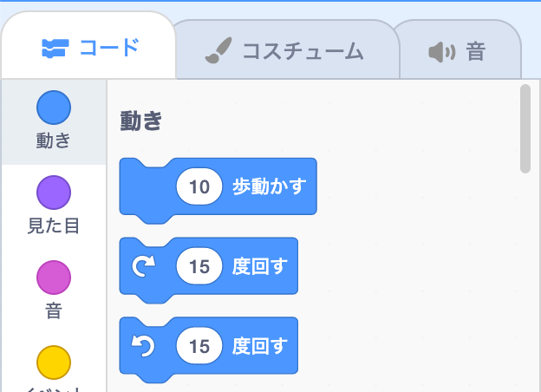The image size is (541, 392).
Task: Select the purple 見た目 category circle
Action: pos(54,193)
